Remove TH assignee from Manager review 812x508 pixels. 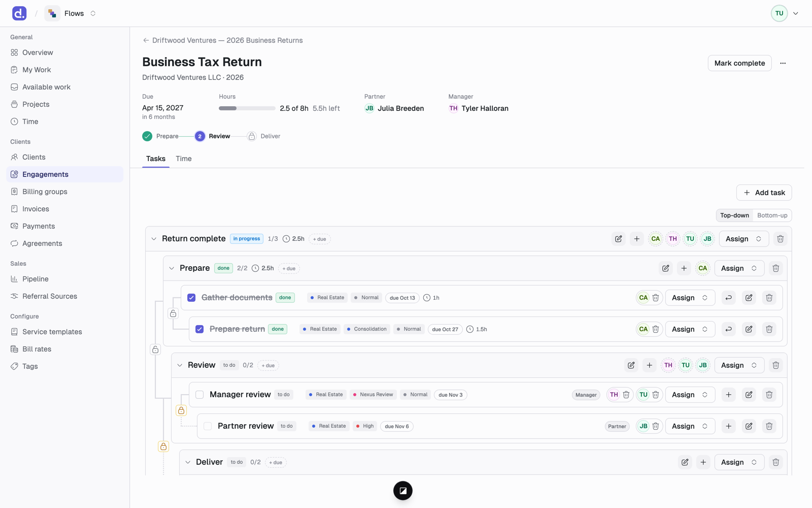(x=626, y=395)
